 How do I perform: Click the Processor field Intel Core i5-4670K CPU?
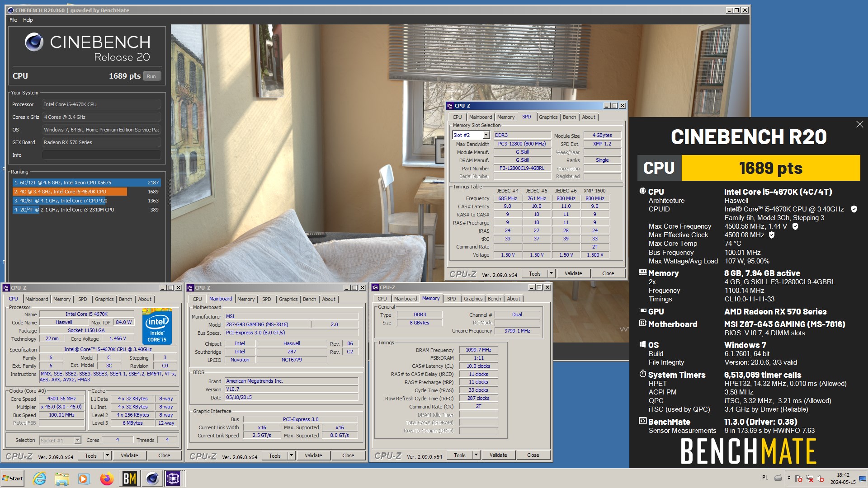coord(101,104)
